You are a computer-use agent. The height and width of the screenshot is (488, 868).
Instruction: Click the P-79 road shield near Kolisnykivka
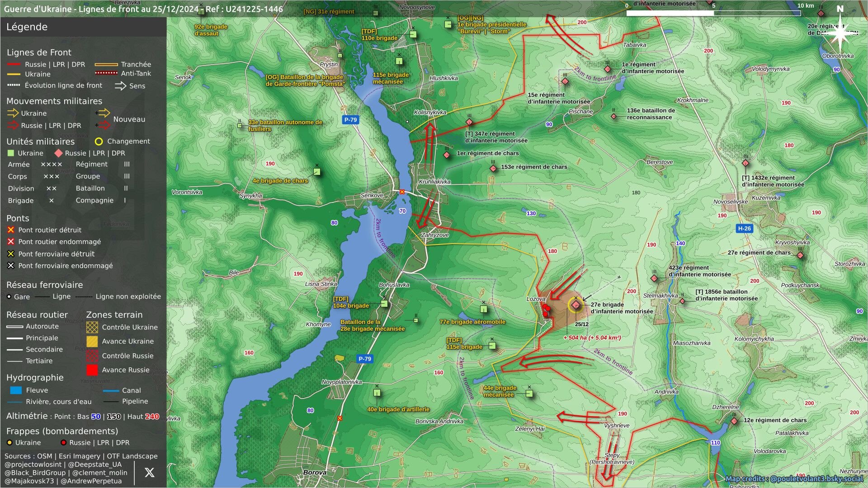pyautogui.click(x=350, y=120)
